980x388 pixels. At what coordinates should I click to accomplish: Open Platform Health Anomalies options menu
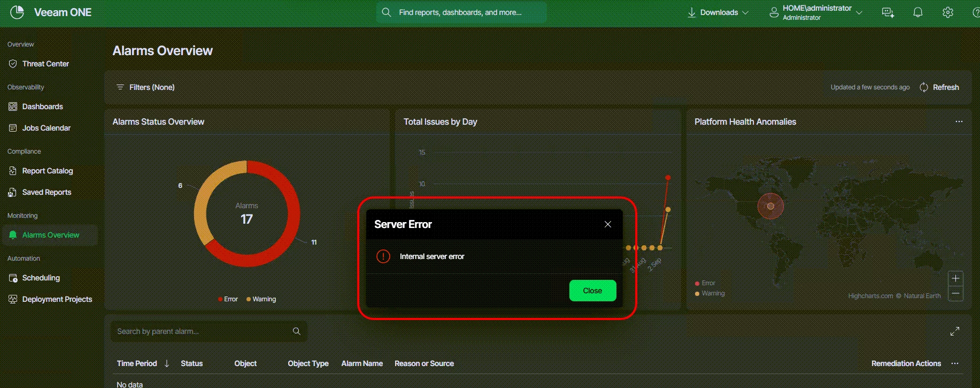(959, 121)
